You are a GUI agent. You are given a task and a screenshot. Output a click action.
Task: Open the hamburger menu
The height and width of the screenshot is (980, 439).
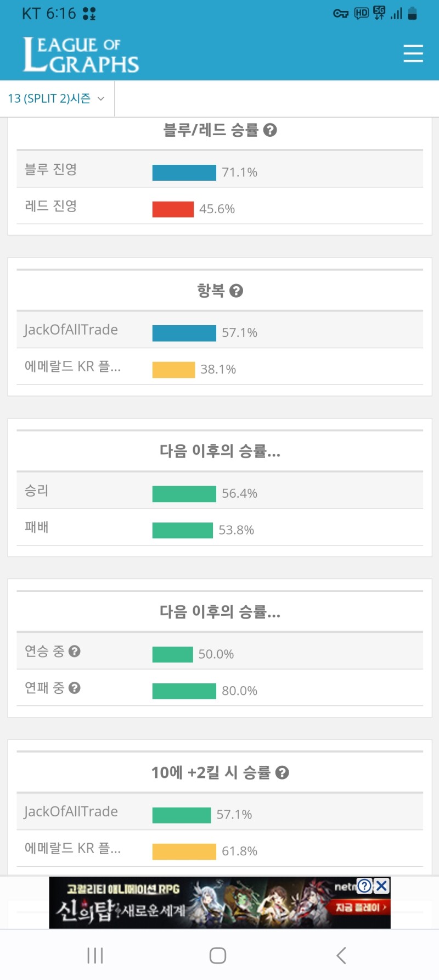pyautogui.click(x=413, y=53)
